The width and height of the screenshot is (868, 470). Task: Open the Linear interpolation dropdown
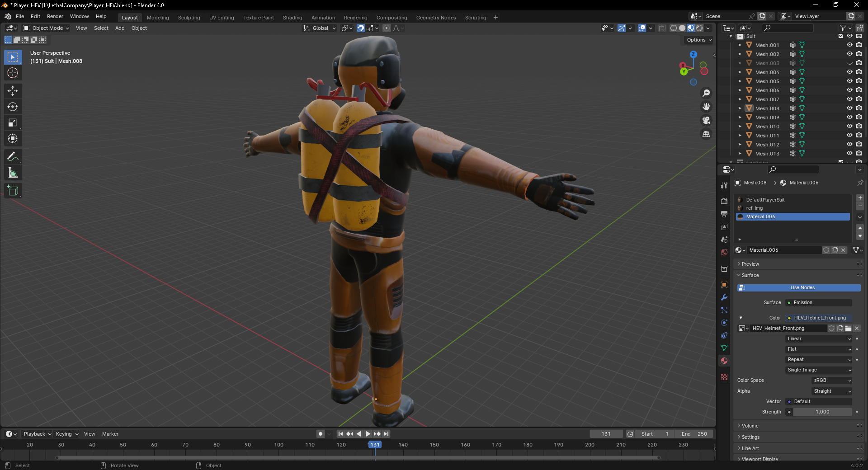(x=819, y=339)
